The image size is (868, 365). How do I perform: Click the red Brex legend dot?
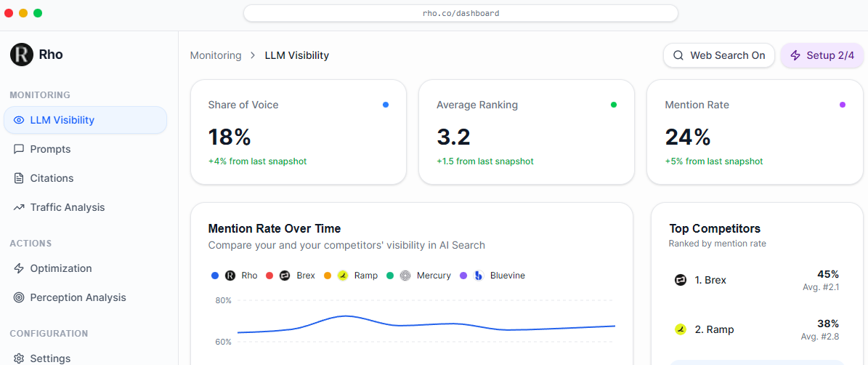[269, 276]
